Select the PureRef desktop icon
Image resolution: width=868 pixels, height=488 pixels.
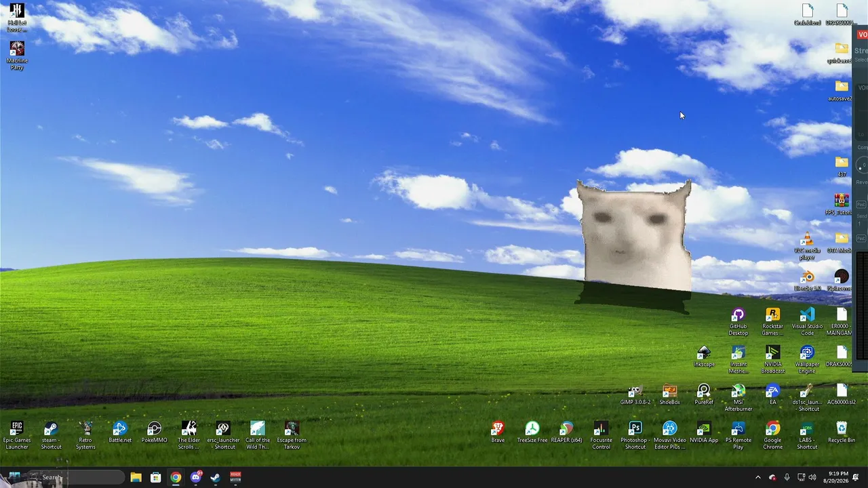704,394
